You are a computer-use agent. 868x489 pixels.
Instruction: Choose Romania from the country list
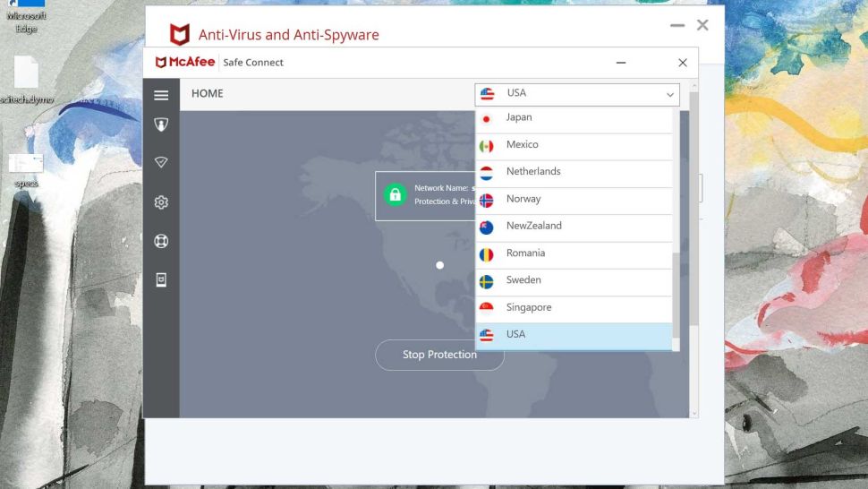coord(574,253)
